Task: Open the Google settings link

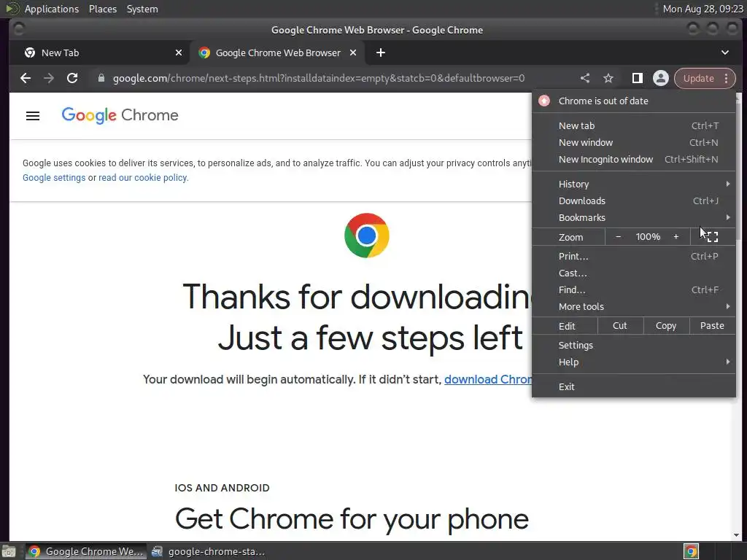Action: tap(54, 178)
